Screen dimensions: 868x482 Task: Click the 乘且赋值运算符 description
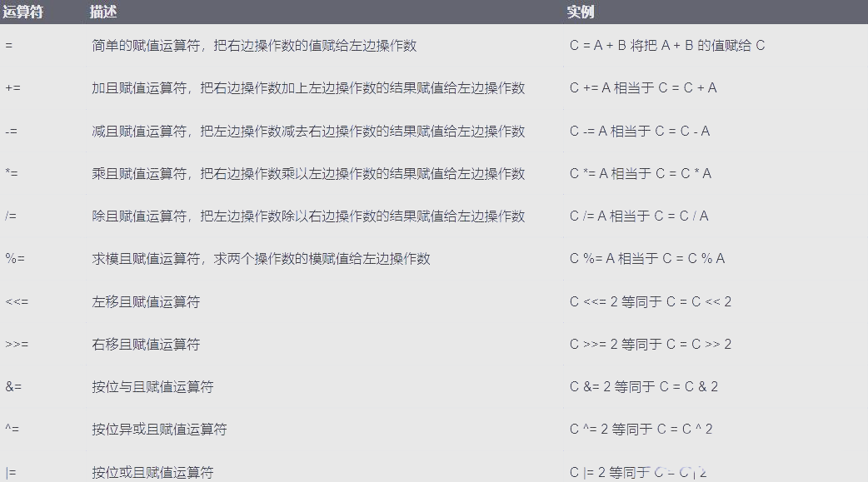point(308,174)
